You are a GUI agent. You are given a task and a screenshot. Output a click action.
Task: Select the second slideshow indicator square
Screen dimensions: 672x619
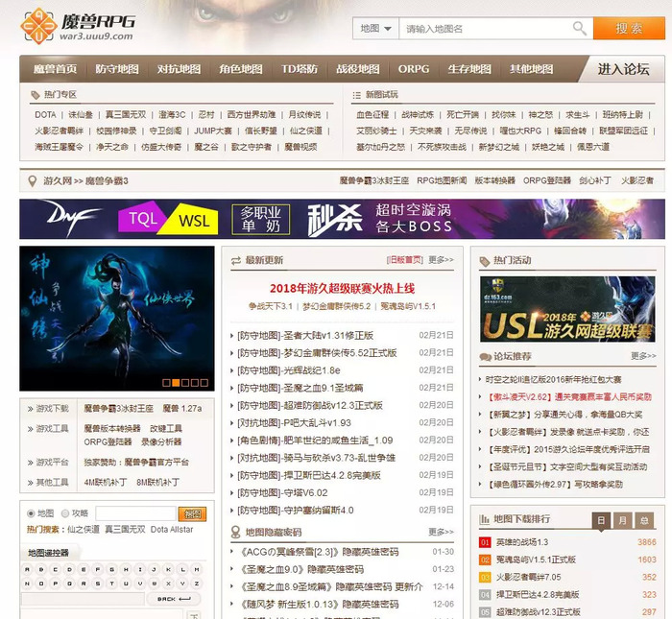click(176, 383)
